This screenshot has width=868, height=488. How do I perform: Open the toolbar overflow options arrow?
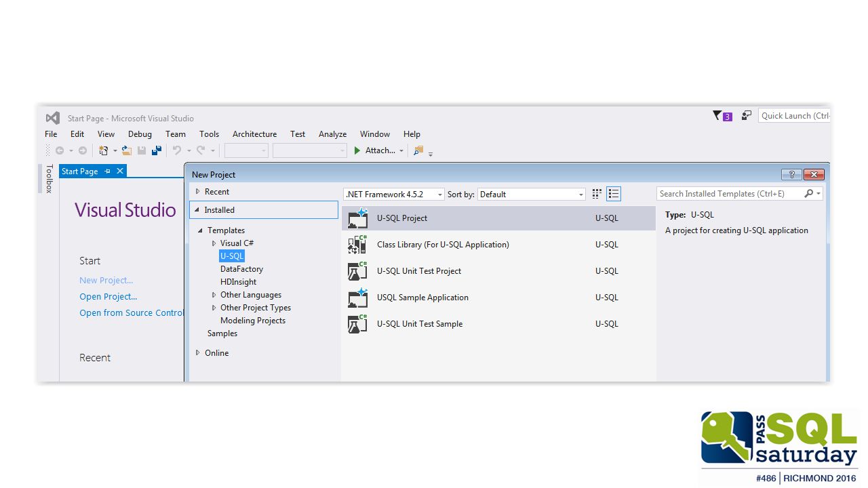(x=431, y=154)
